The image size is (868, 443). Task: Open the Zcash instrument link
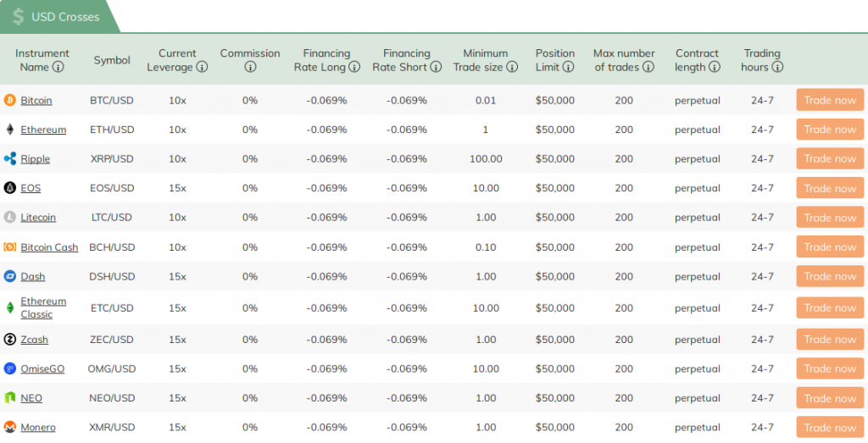point(34,341)
